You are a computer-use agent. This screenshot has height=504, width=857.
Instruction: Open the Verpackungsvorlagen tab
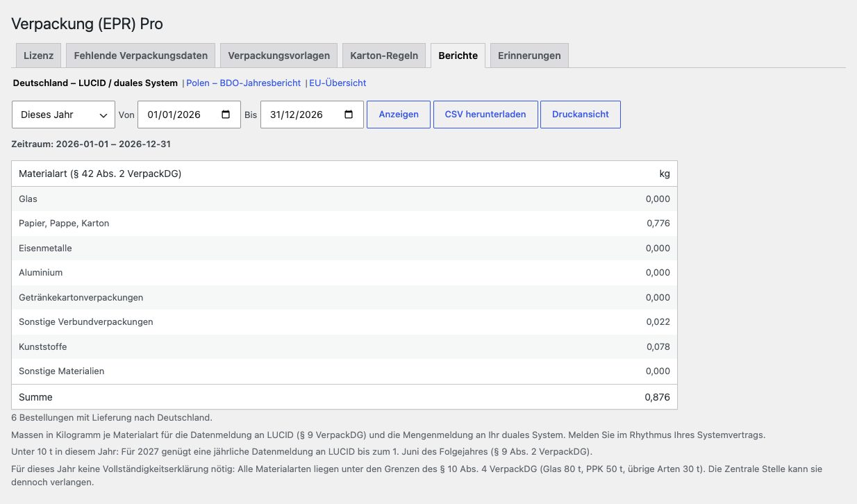278,56
